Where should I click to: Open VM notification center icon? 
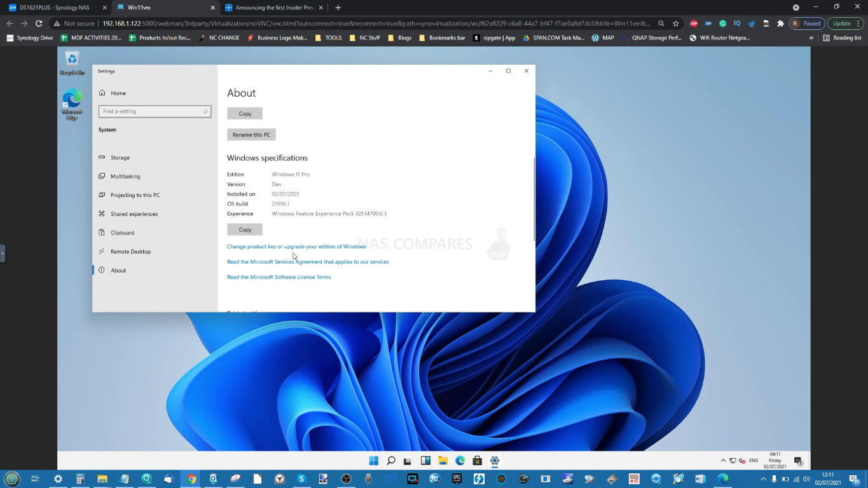[798, 461]
